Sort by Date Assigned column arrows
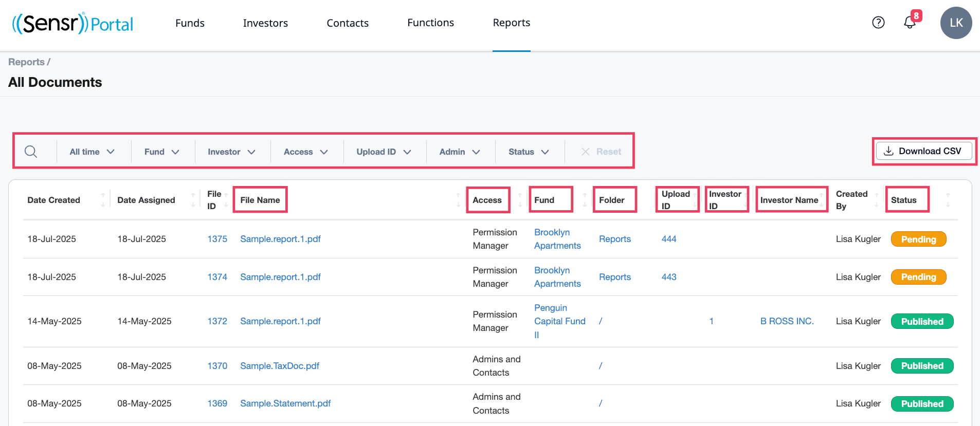The image size is (980, 426). point(193,200)
